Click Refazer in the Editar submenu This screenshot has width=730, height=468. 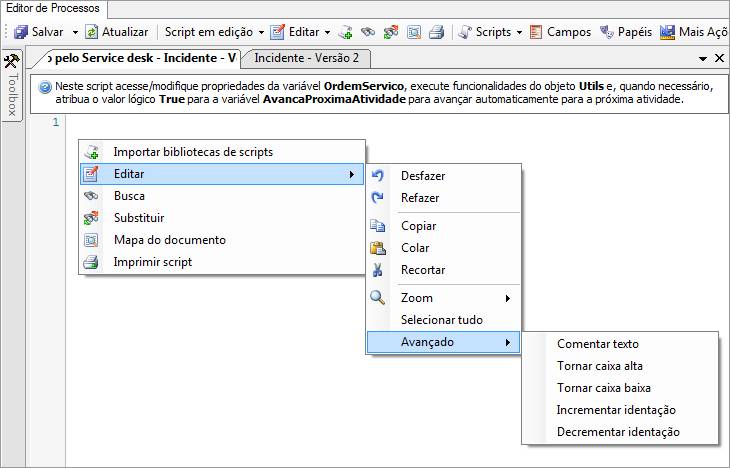[x=443, y=198]
